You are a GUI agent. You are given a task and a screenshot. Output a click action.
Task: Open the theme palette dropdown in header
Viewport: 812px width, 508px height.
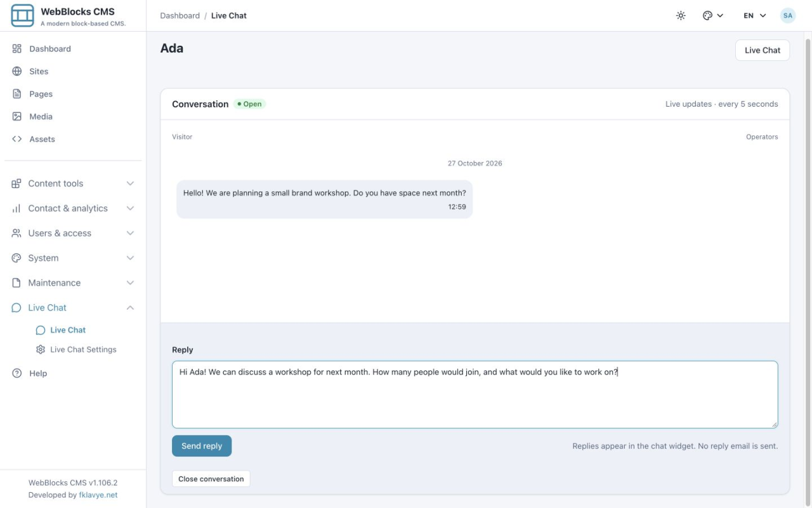(x=713, y=15)
